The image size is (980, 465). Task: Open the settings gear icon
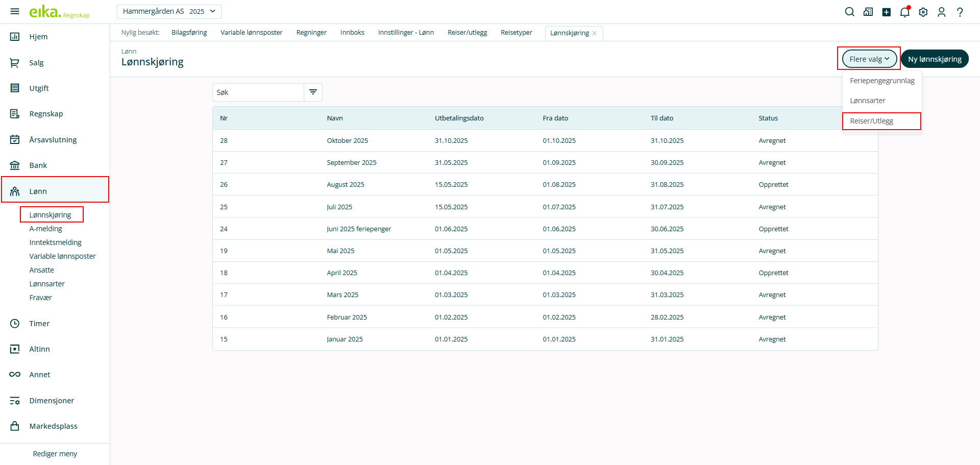923,12
